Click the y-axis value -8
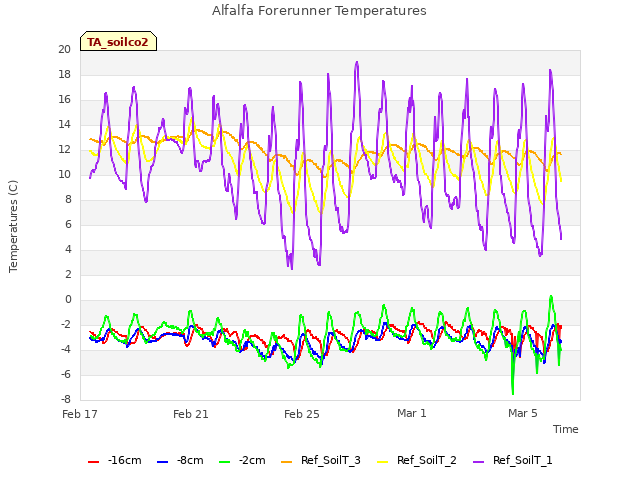The image size is (640, 480). click(66, 400)
